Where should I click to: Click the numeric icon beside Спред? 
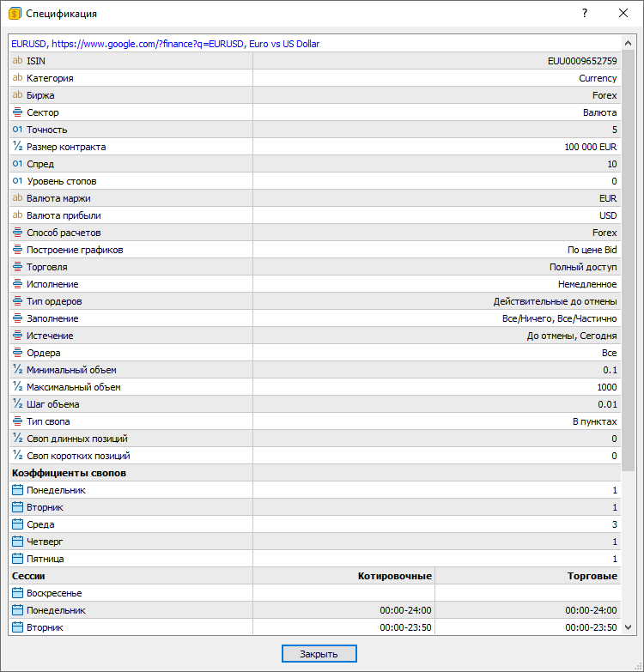pyautogui.click(x=17, y=164)
